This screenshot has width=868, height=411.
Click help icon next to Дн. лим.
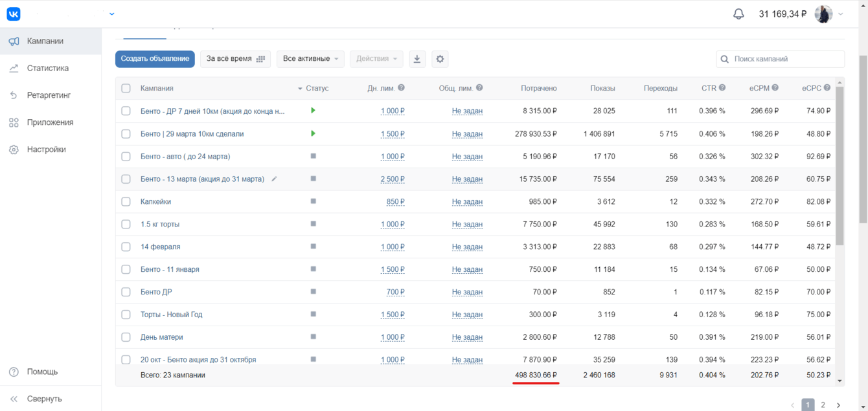402,88
